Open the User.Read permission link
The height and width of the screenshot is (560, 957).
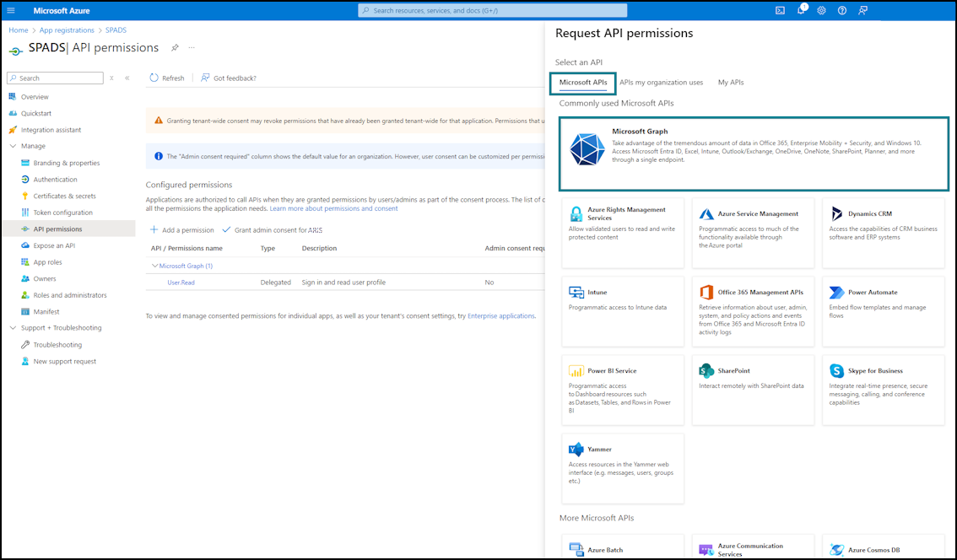click(x=181, y=283)
